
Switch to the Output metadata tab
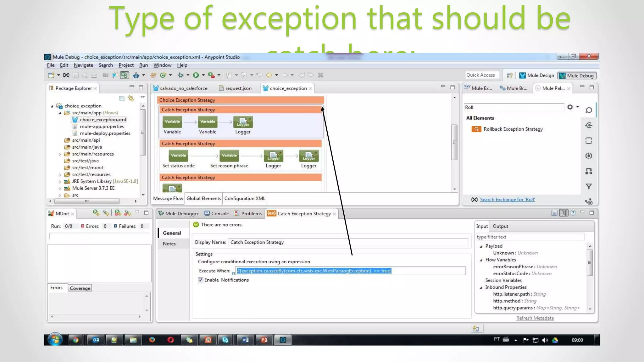500,226
